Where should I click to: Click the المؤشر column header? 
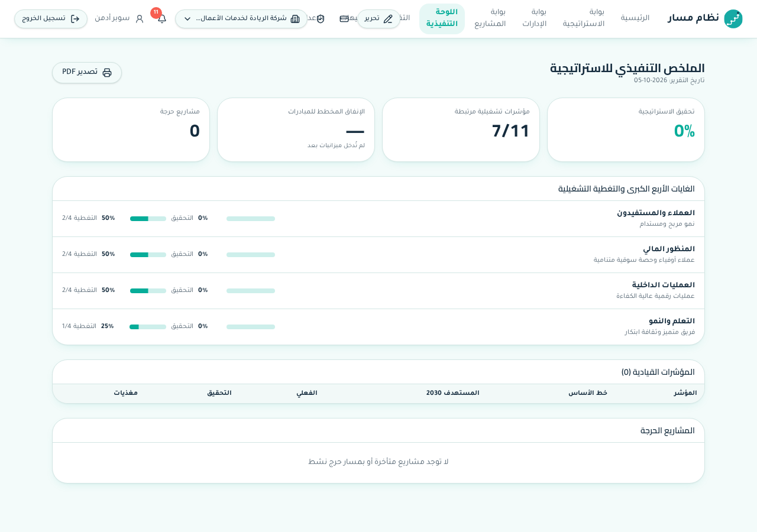pyautogui.click(x=685, y=393)
